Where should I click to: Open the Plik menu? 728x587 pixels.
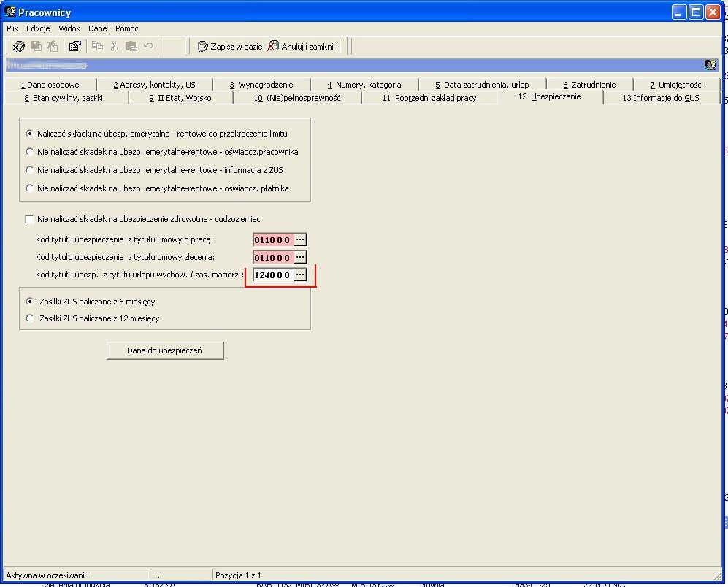[12, 28]
